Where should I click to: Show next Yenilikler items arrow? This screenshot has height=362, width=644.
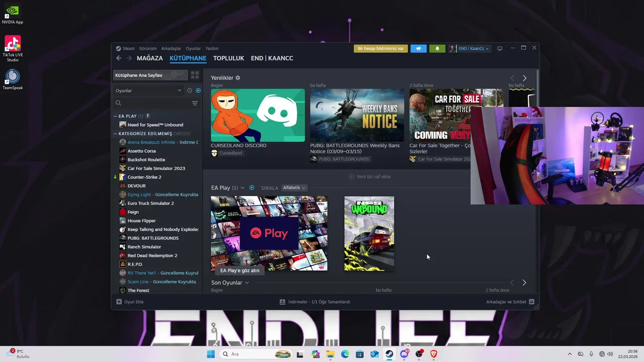[x=524, y=78]
